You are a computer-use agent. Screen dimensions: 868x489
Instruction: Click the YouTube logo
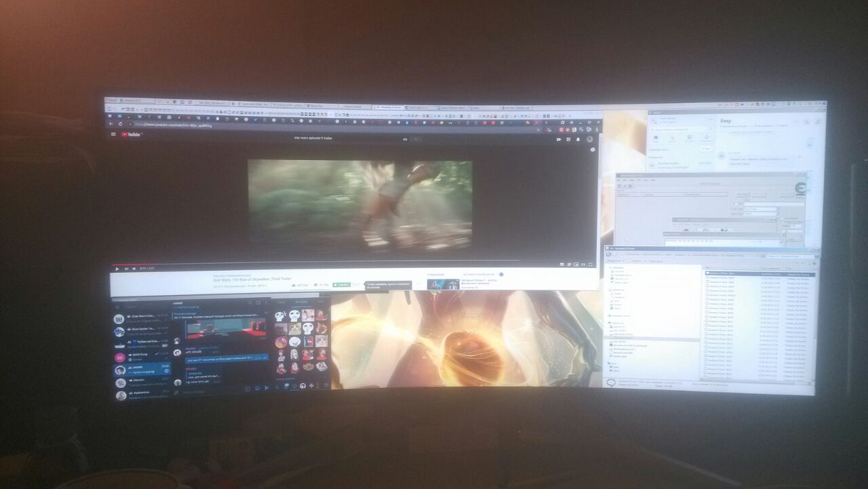132,134
